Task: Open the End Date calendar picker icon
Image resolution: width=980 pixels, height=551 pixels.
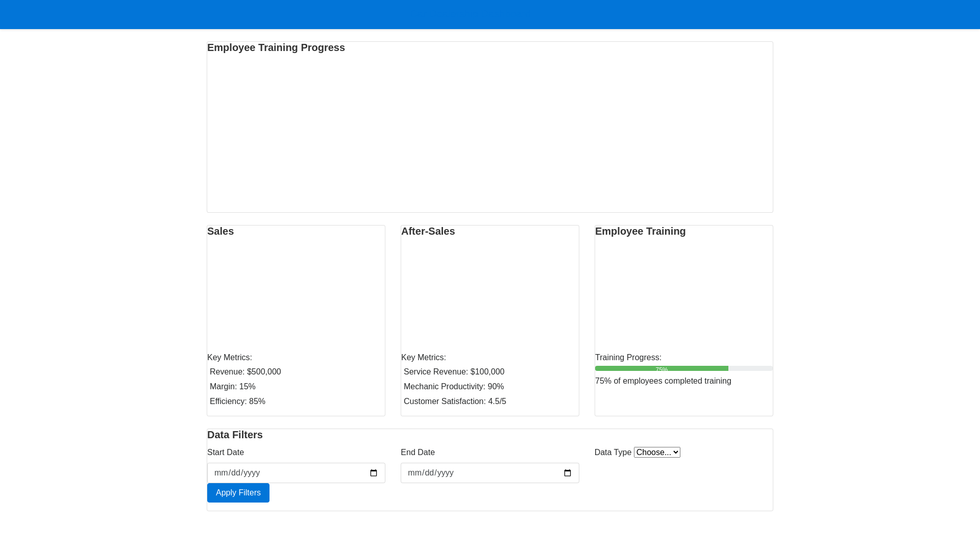Action: [567, 473]
